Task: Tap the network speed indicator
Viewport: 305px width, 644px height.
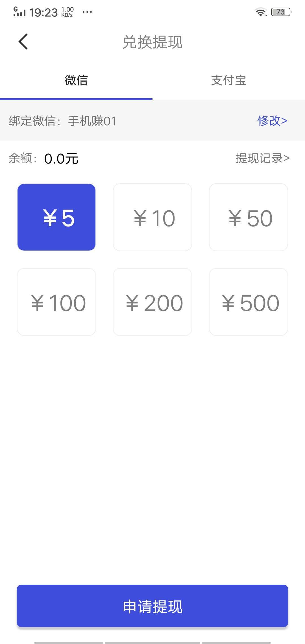Action: (67, 12)
